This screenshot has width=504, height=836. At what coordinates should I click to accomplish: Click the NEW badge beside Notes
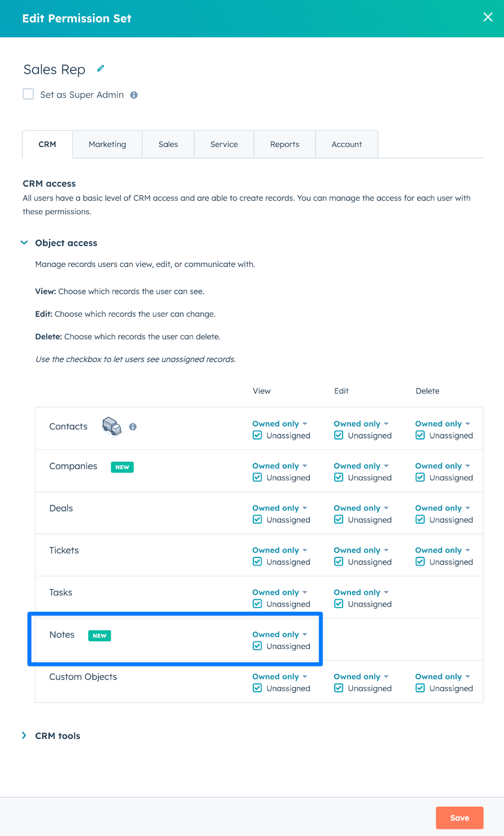click(x=100, y=636)
